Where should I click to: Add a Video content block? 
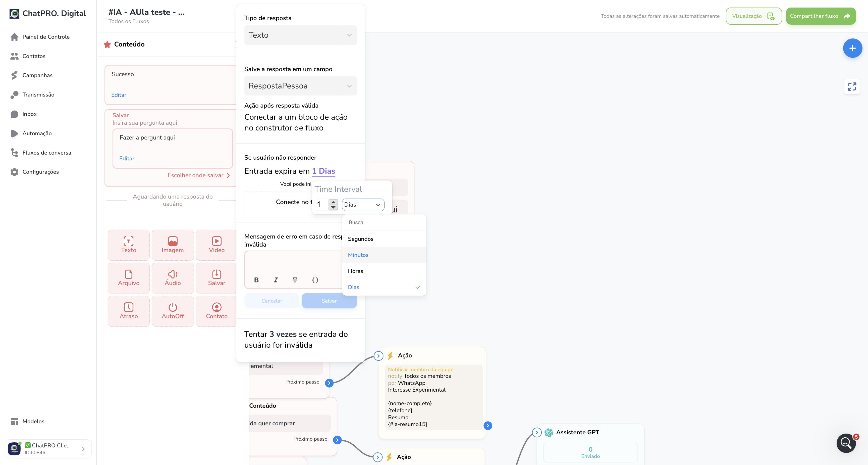(216, 245)
